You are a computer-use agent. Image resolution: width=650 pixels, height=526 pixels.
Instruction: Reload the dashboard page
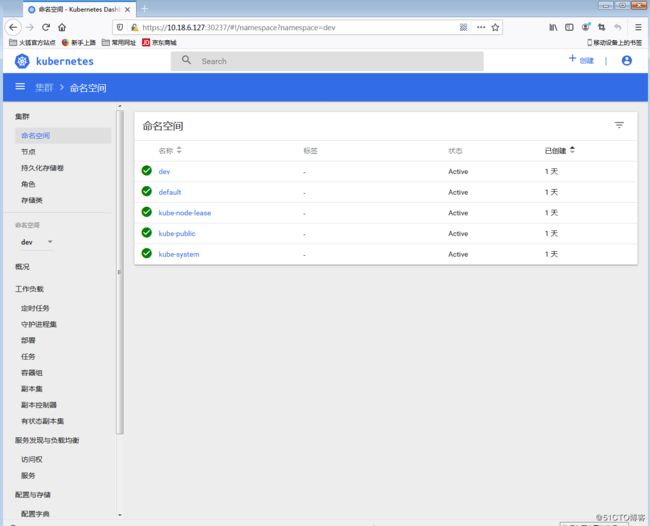pyautogui.click(x=46, y=27)
